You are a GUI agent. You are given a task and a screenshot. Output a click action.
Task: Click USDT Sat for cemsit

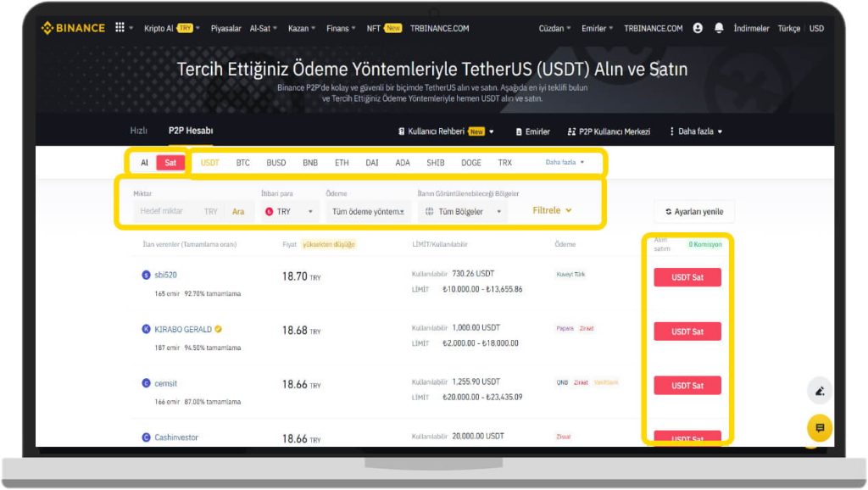coord(687,386)
